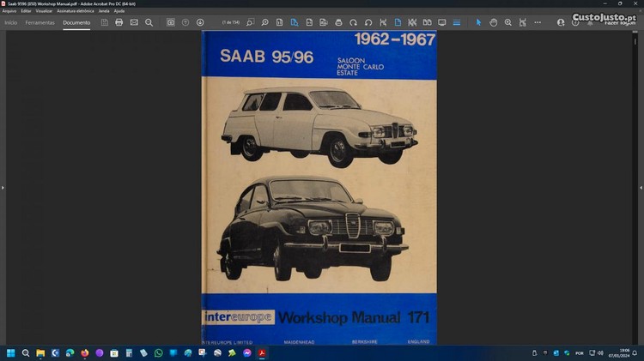Send the document by email
The width and height of the screenshot is (644, 361).
[x=134, y=22]
